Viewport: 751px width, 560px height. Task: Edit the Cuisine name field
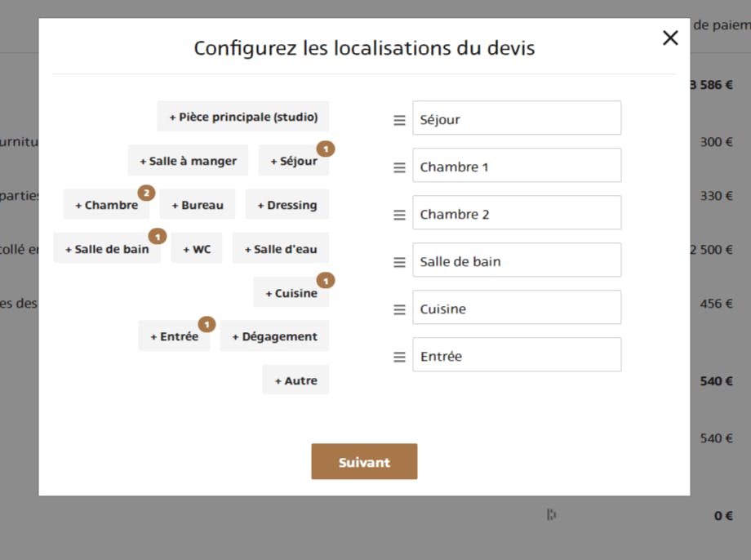click(x=517, y=308)
